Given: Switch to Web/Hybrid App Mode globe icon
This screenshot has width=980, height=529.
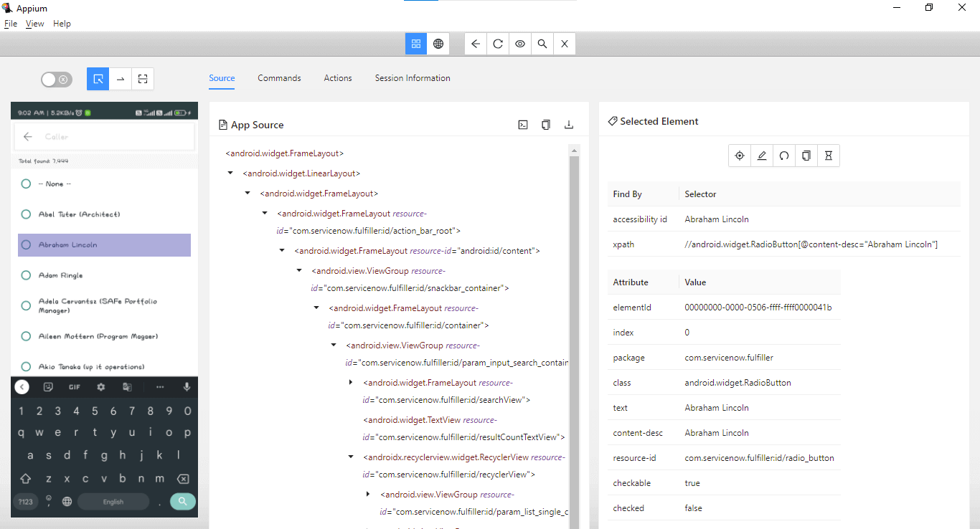Looking at the screenshot, I should point(438,44).
